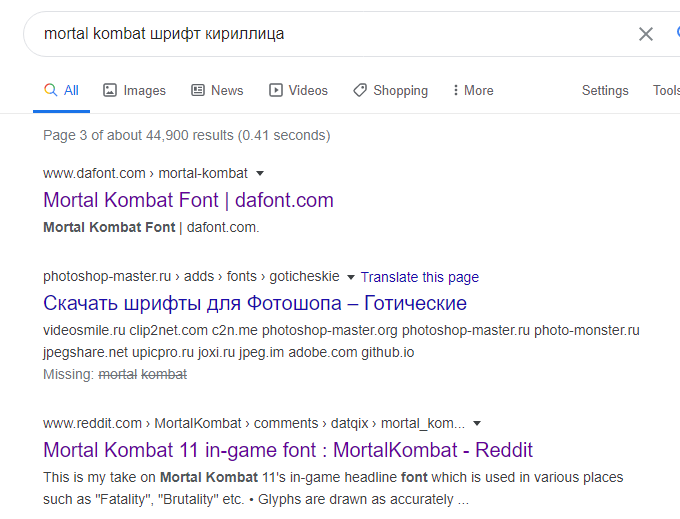Image resolution: width=680 pixels, height=519 pixels.
Task: Open search Settings
Action: (605, 90)
